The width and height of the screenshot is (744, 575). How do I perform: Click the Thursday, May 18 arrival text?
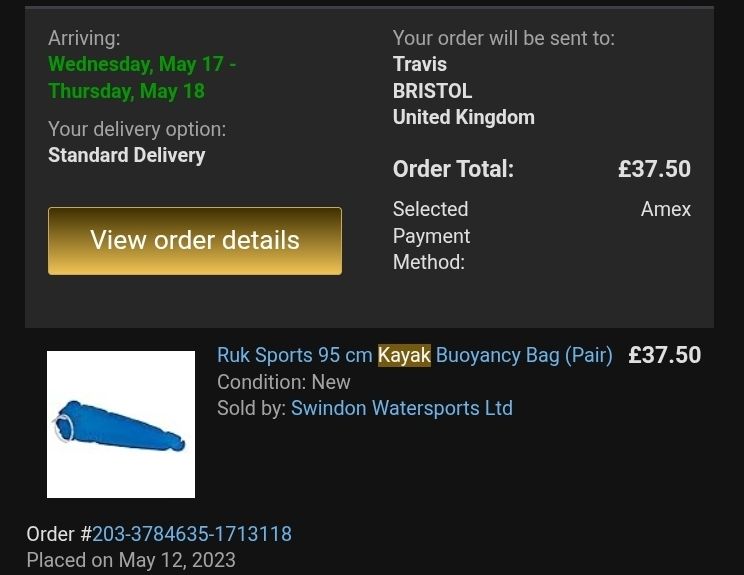[126, 91]
